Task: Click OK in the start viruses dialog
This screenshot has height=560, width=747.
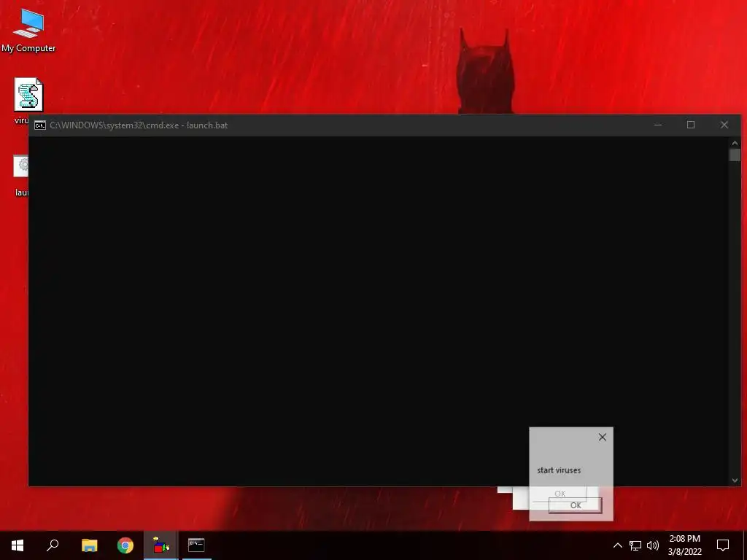Action: [575, 505]
